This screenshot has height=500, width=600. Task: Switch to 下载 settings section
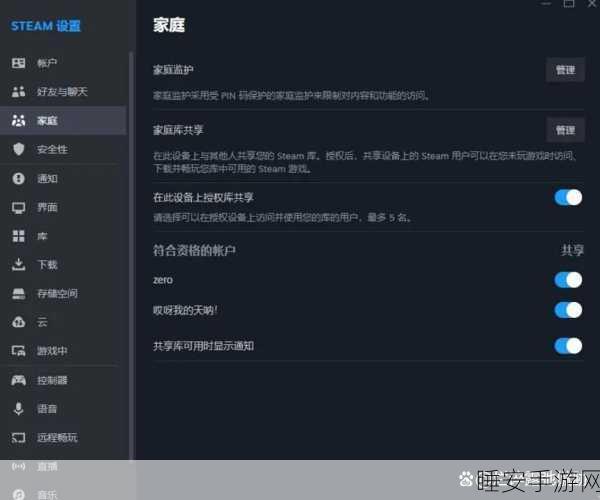(x=63, y=264)
